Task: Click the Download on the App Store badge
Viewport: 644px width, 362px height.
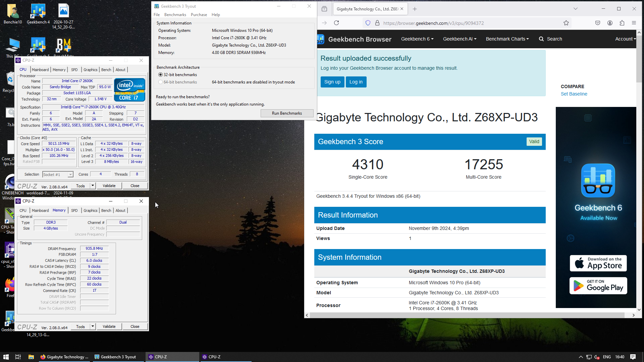Action: (598, 263)
